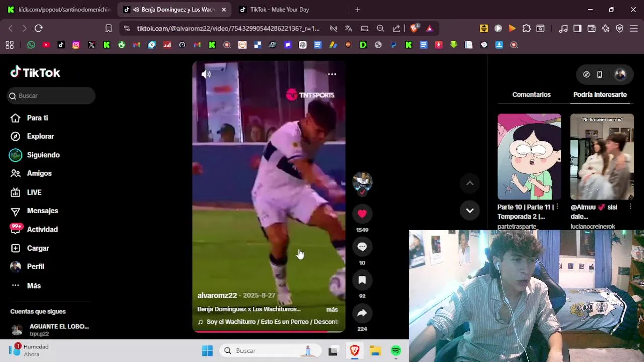Bookmark this page icon

[108, 28]
